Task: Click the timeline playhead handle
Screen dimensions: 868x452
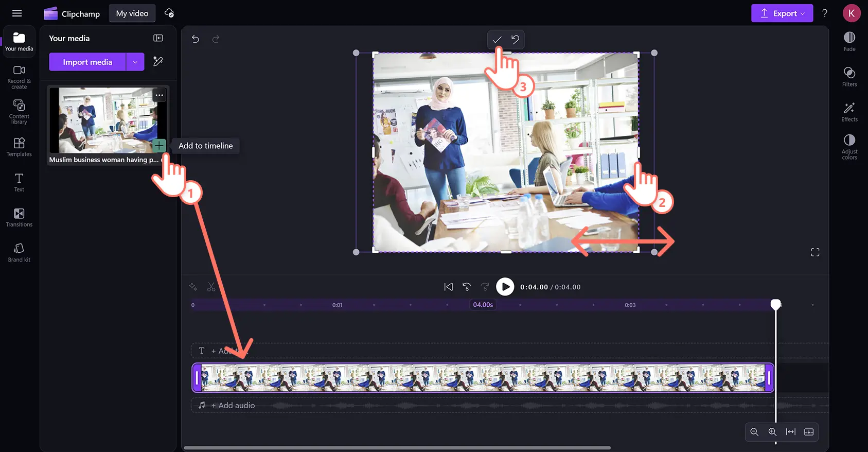Action: tap(775, 304)
